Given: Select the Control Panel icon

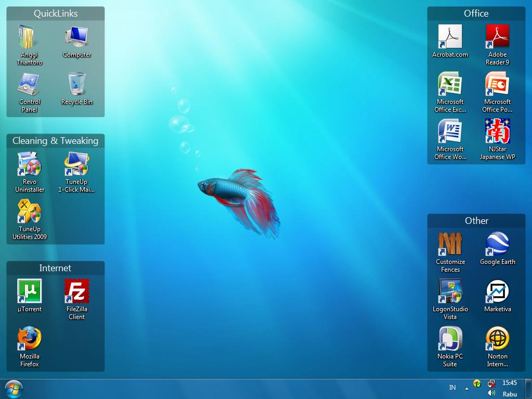Looking at the screenshot, I should click(30, 84).
